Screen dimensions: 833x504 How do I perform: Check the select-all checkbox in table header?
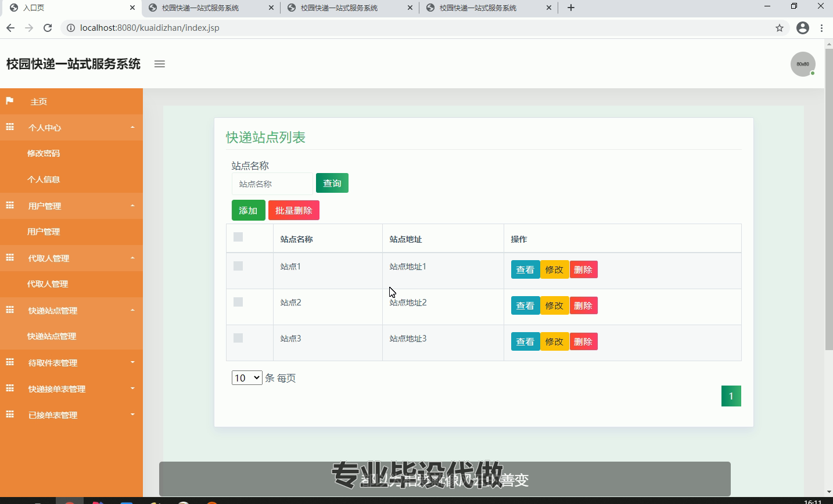pos(238,237)
